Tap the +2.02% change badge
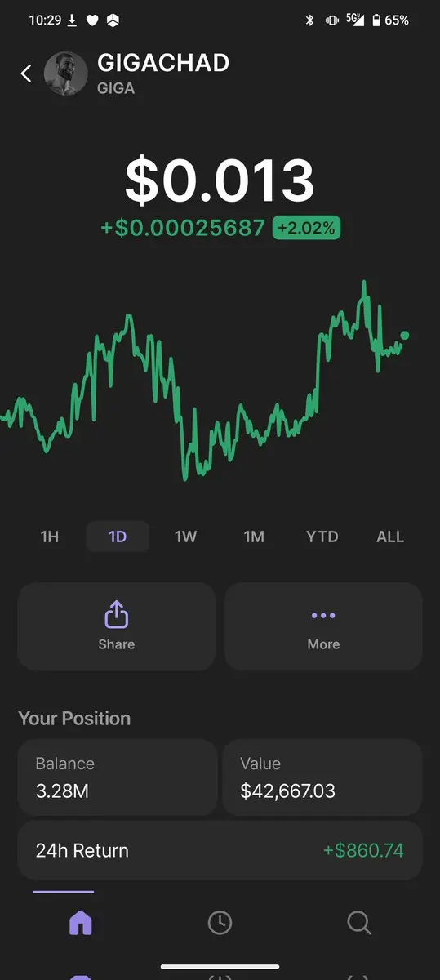440x980 pixels. (306, 228)
